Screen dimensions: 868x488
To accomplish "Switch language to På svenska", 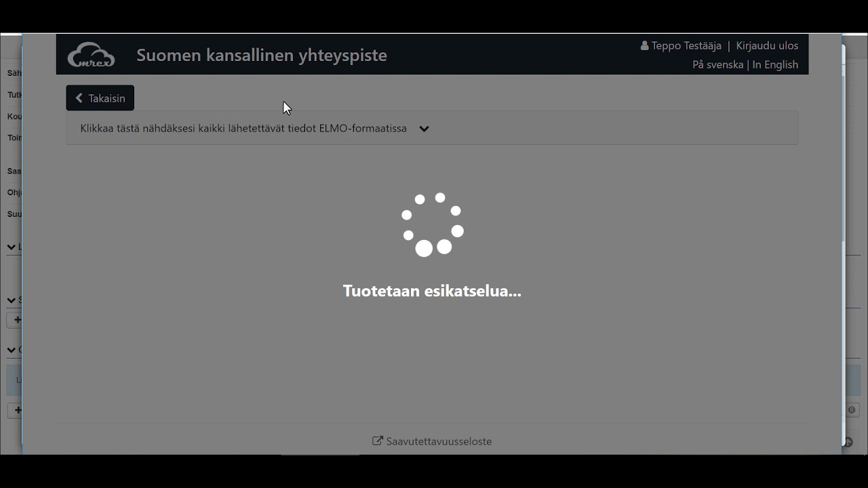I will [x=717, y=64].
